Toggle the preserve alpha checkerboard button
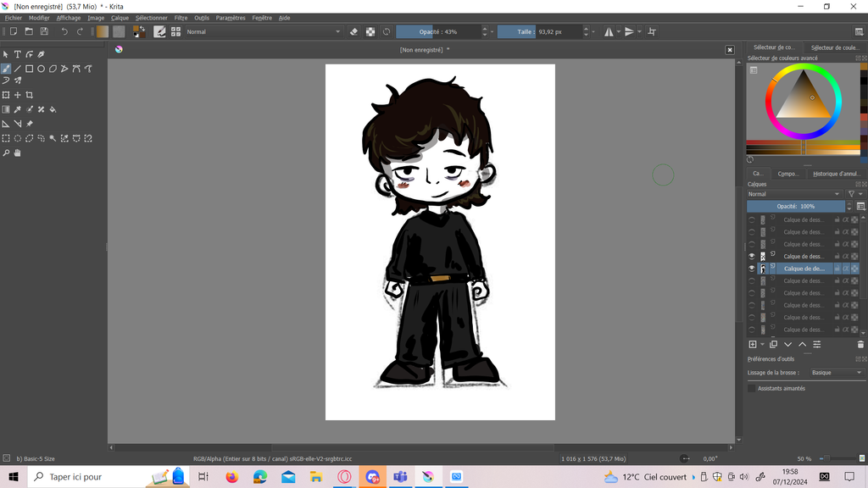868x488 pixels. click(x=370, y=31)
